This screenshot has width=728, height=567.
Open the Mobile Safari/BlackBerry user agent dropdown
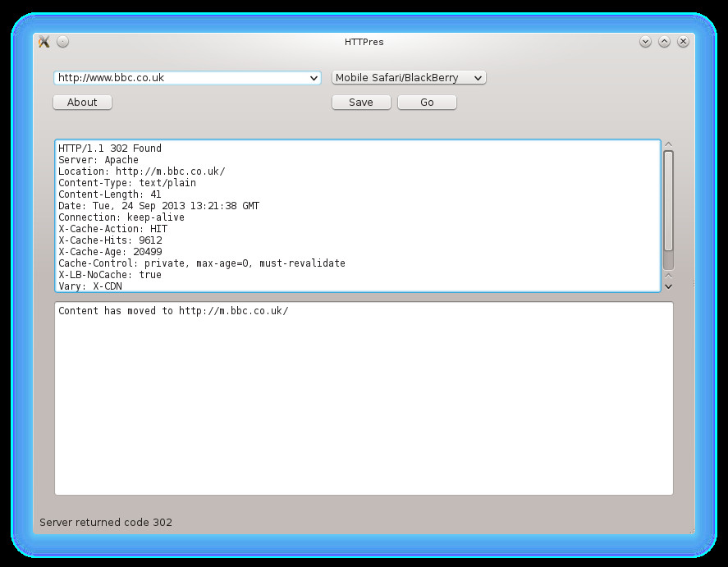click(409, 77)
